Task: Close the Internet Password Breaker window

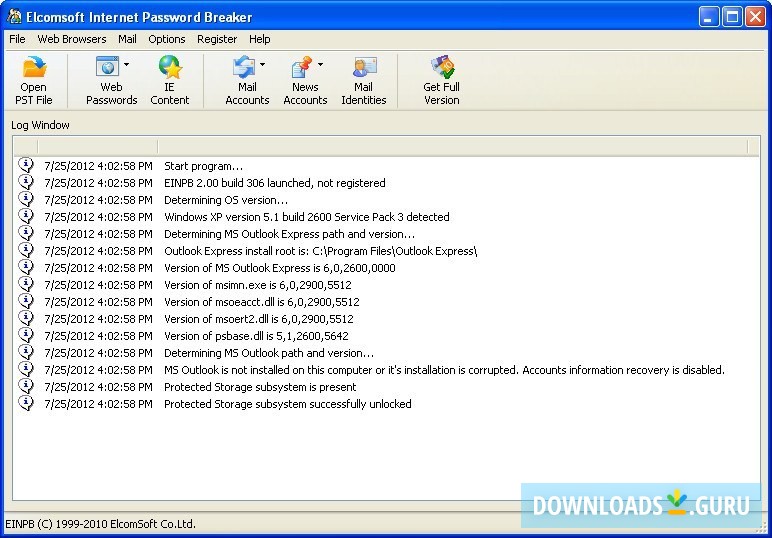Action: (755, 17)
